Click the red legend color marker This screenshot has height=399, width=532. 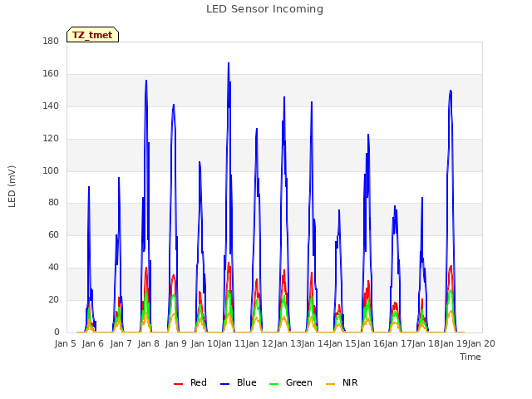(x=178, y=384)
